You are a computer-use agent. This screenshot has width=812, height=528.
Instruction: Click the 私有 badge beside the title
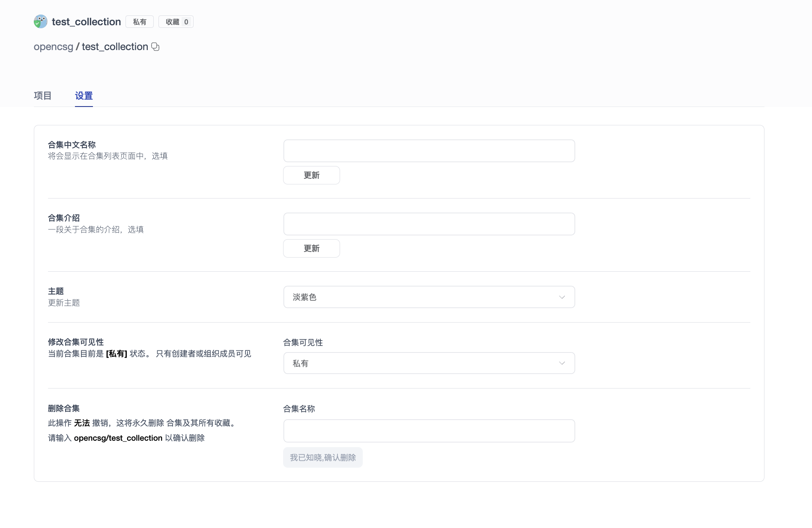pyautogui.click(x=140, y=22)
